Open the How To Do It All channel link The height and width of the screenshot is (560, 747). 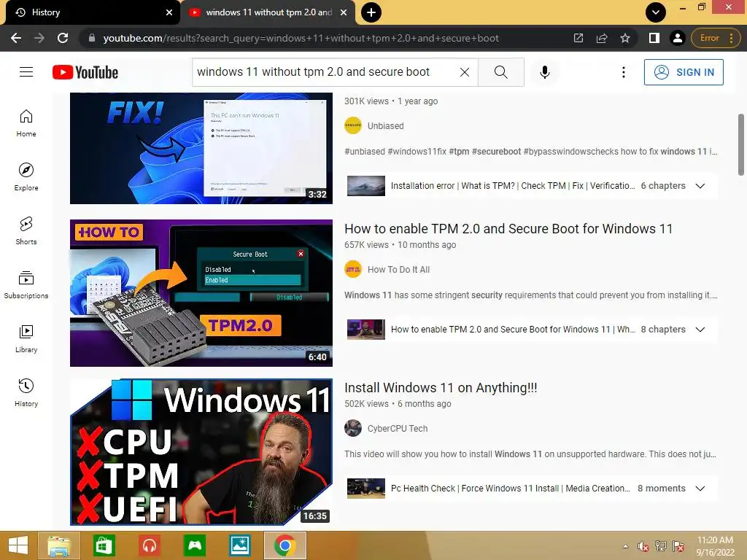[398, 270]
